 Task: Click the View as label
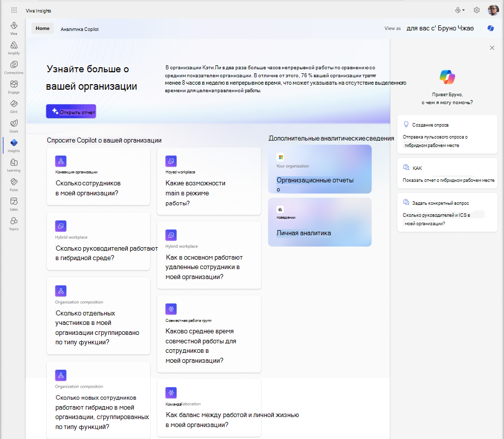(392, 28)
